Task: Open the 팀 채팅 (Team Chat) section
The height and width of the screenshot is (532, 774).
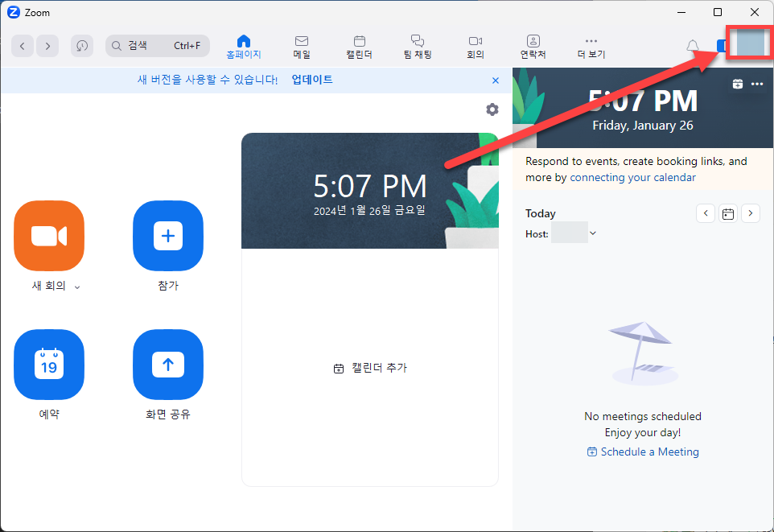Action: point(417,46)
